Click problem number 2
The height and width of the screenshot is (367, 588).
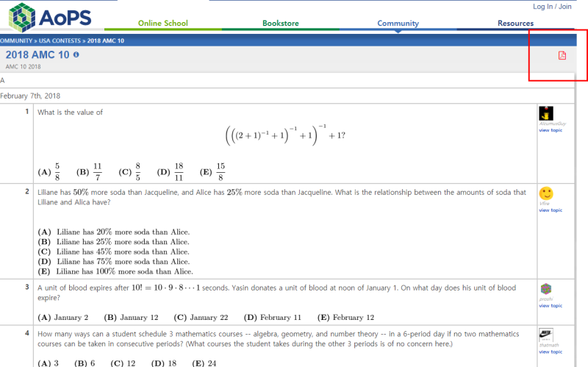pyautogui.click(x=27, y=191)
